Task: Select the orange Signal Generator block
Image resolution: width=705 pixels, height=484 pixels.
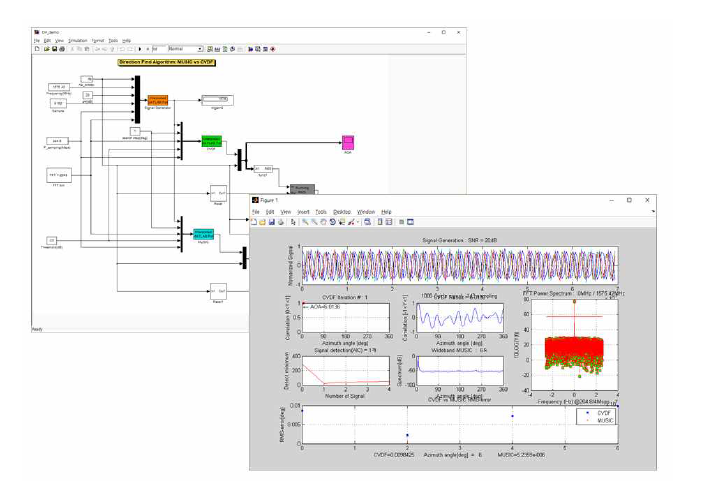Action: (158, 100)
